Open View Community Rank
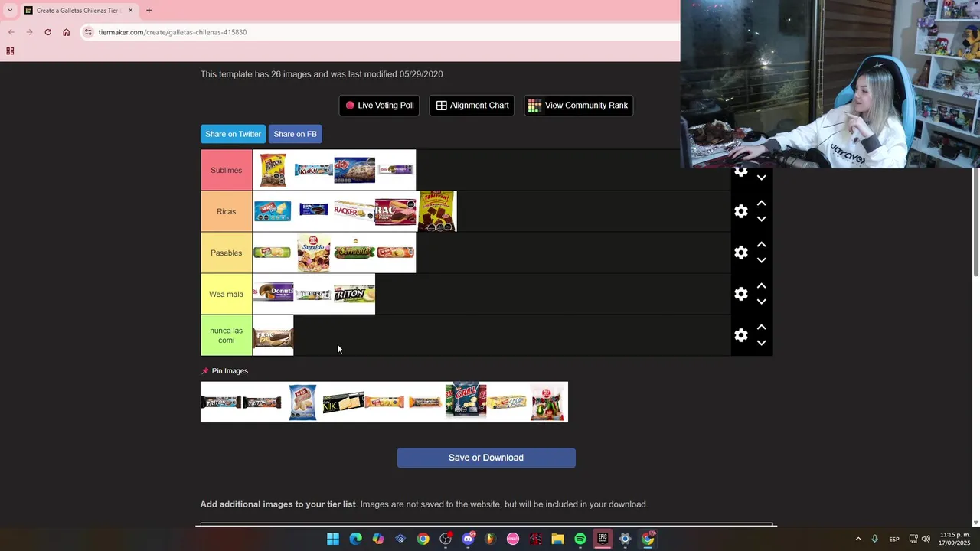This screenshot has width=980, height=551. point(578,106)
